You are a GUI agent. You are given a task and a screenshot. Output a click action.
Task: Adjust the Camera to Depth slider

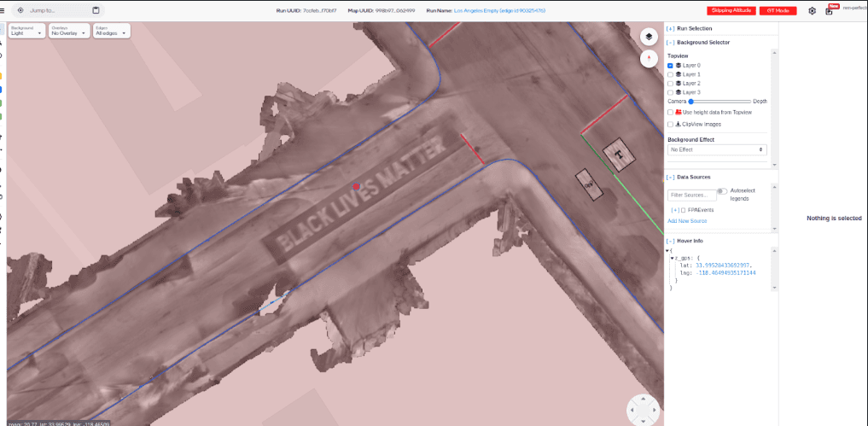[x=719, y=102]
